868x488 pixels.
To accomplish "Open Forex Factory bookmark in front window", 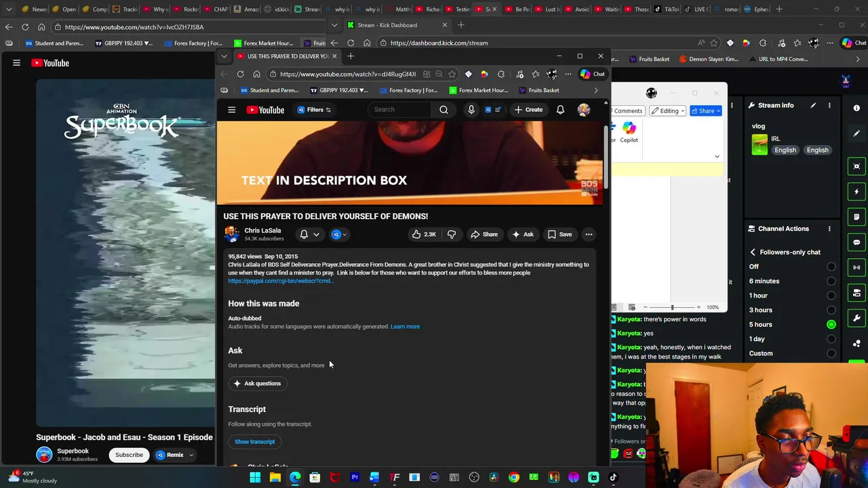I will tap(409, 90).
